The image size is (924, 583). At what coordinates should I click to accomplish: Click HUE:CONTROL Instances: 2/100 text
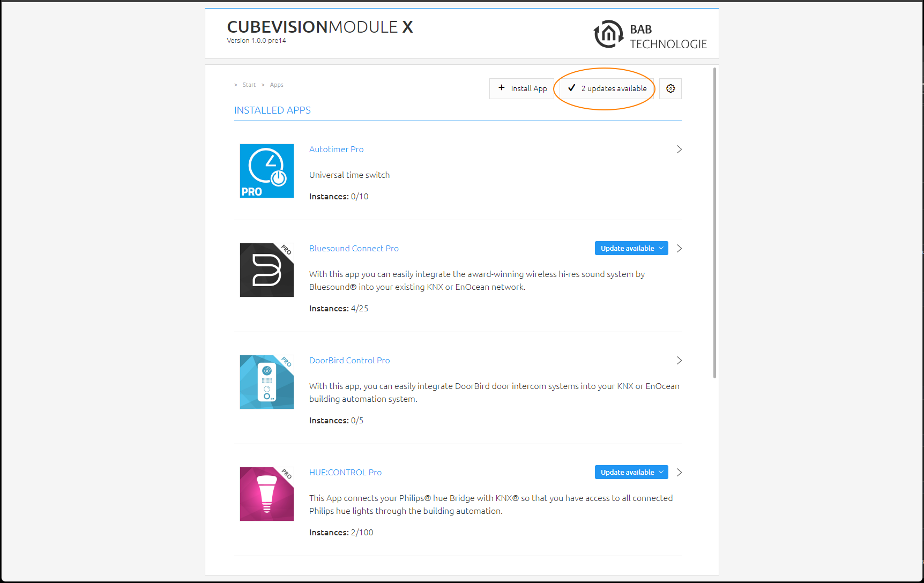(x=341, y=533)
